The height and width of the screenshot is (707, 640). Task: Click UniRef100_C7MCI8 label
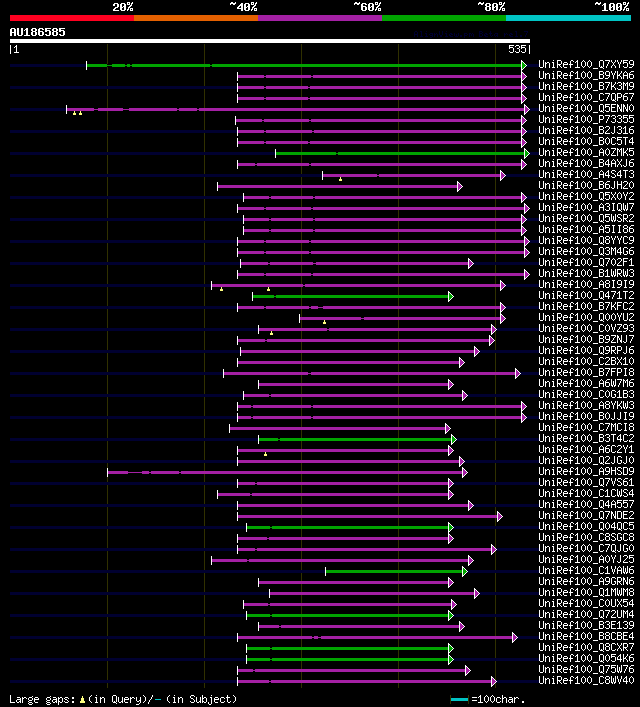pyautogui.click(x=586, y=427)
